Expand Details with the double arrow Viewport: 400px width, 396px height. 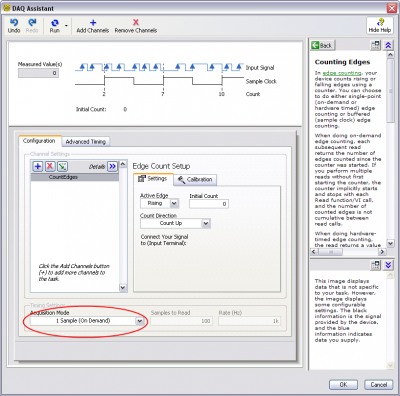113,166
